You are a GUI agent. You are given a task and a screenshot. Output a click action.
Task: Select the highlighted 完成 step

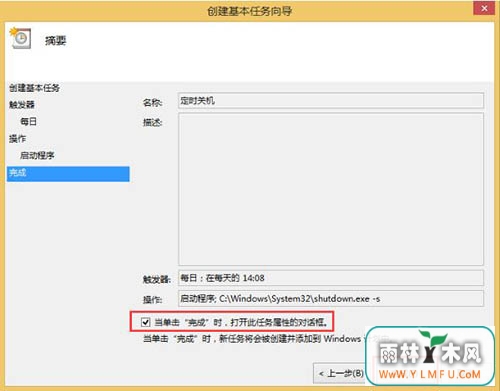pos(68,174)
